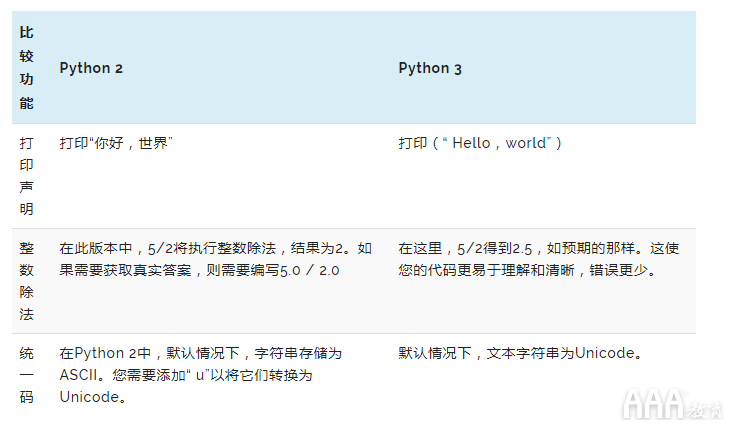Click the 打印"你好，世界" Python 2 cell

pos(116,143)
